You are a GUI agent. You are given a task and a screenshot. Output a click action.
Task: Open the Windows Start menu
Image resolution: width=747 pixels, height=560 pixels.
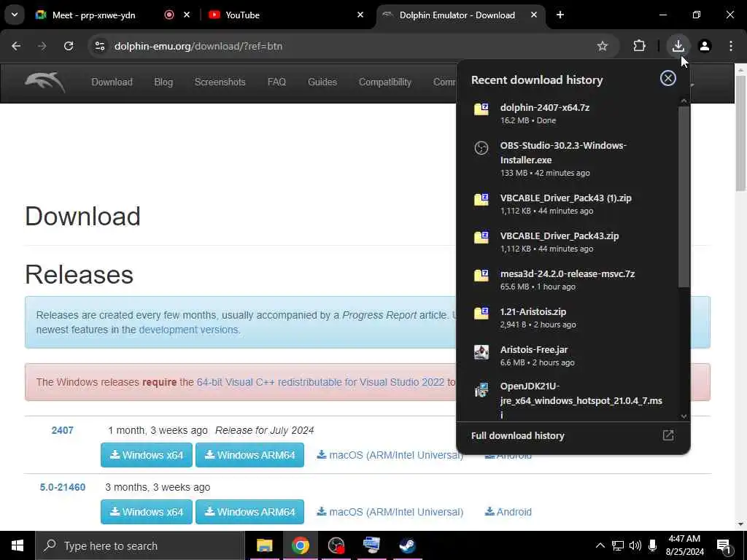pos(18,545)
